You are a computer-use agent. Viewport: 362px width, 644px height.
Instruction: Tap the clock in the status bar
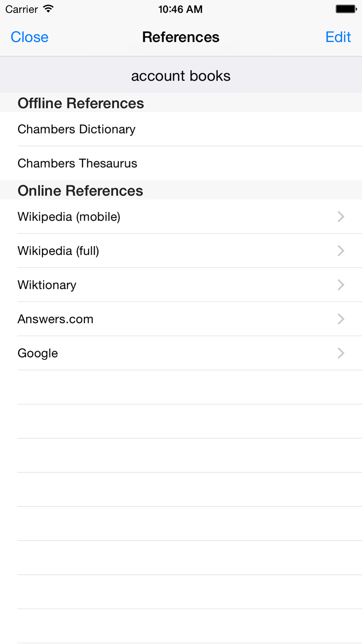180,9
